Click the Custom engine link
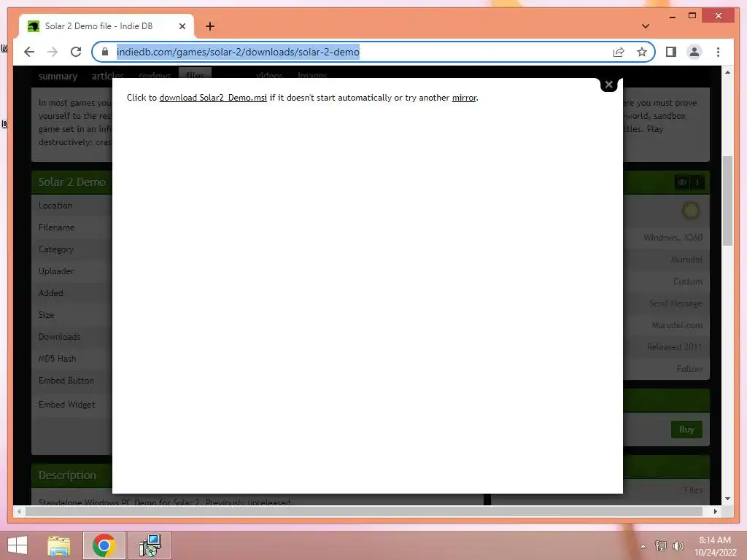Image resolution: width=747 pixels, height=560 pixels. (688, 281)
